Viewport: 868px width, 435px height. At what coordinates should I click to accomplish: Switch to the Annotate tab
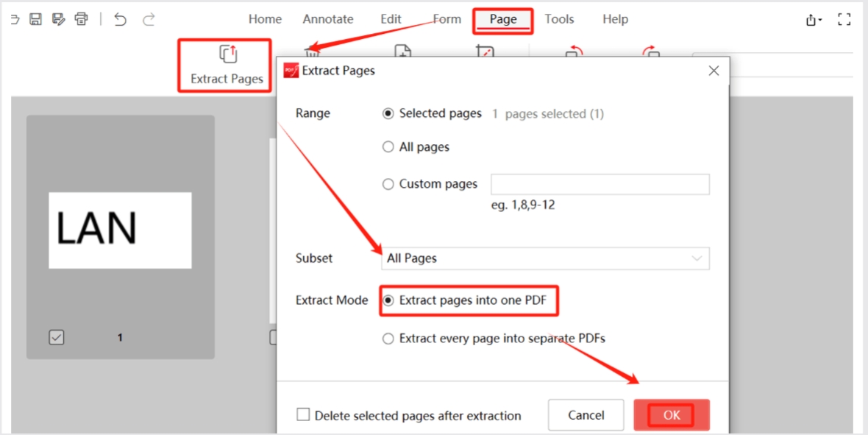[328, 19]
